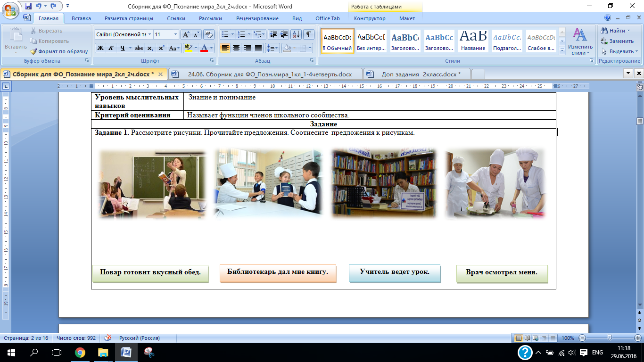This screenshot has height=362, width=644.
Task: Open the Office Tab ribbon tab
Action: [328, 18]
